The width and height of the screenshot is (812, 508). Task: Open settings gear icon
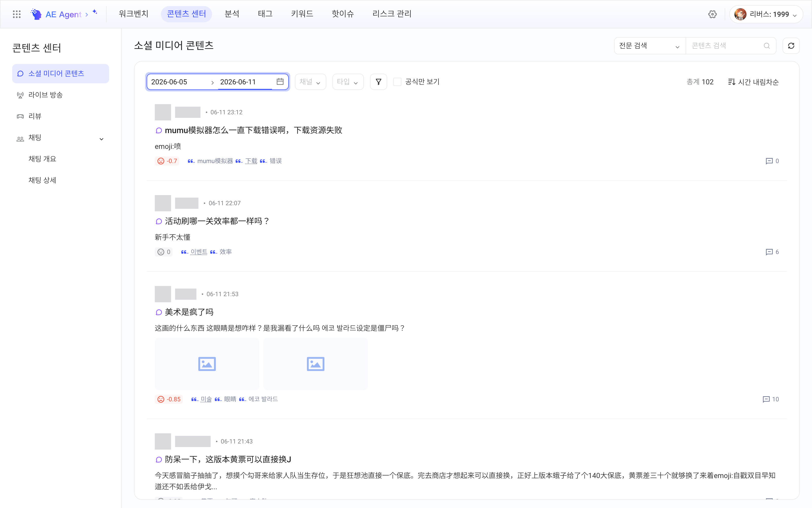tap(712, 14)
